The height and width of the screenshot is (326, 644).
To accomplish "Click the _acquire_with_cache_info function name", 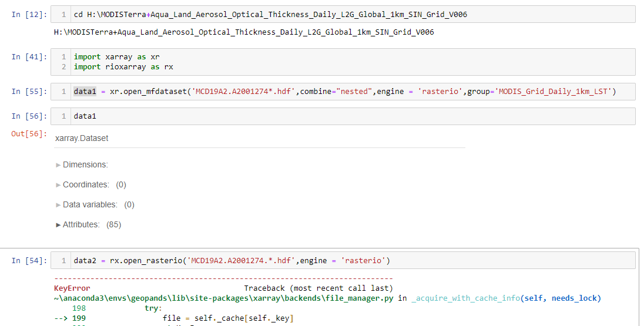I will click(466, 298).
